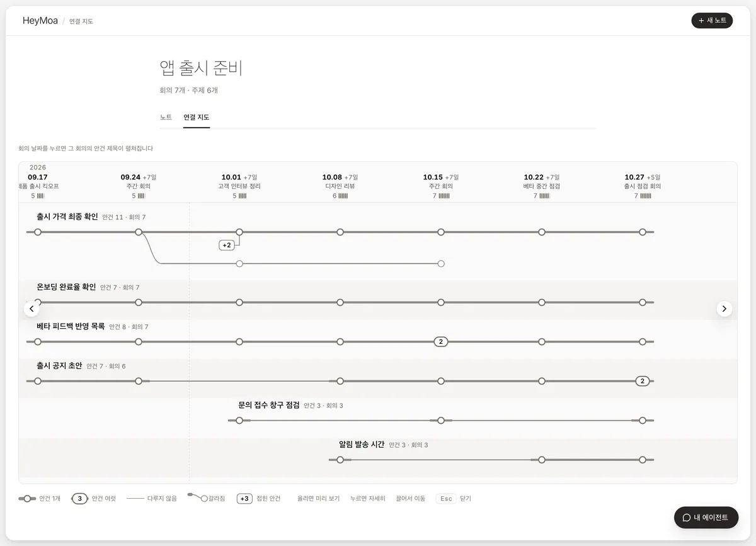Click 베타 피드백 반영 목록 node at 09.17
This screenshot has width=756, height=546.
tap(38, 342)
